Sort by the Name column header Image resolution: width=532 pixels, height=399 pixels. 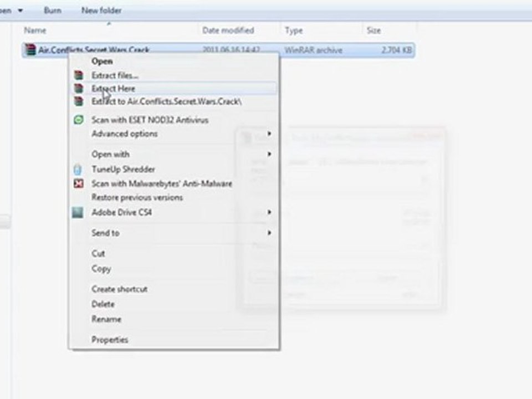[x=35, y=30]
